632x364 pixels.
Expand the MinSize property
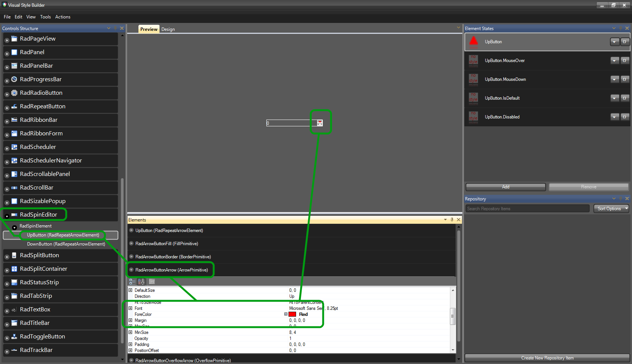131,332
